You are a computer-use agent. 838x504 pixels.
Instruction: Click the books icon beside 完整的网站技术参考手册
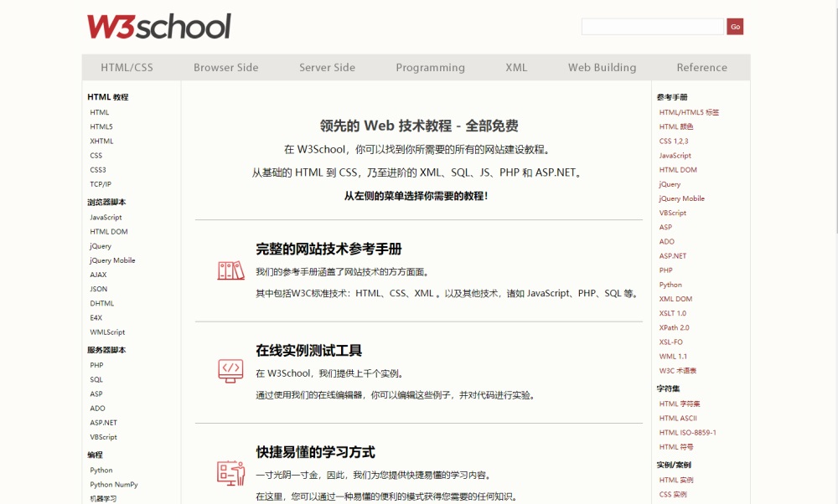pos(231,270)
